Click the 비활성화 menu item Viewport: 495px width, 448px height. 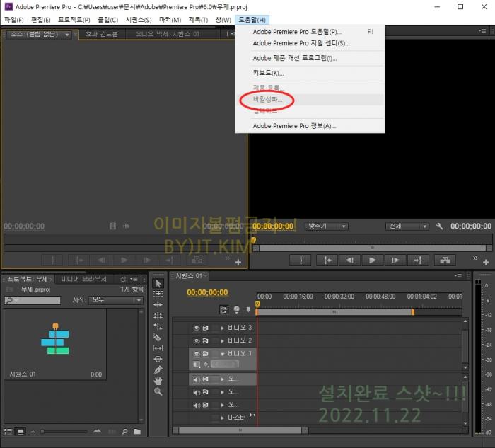pyautogui.click(x=267, y=100)
